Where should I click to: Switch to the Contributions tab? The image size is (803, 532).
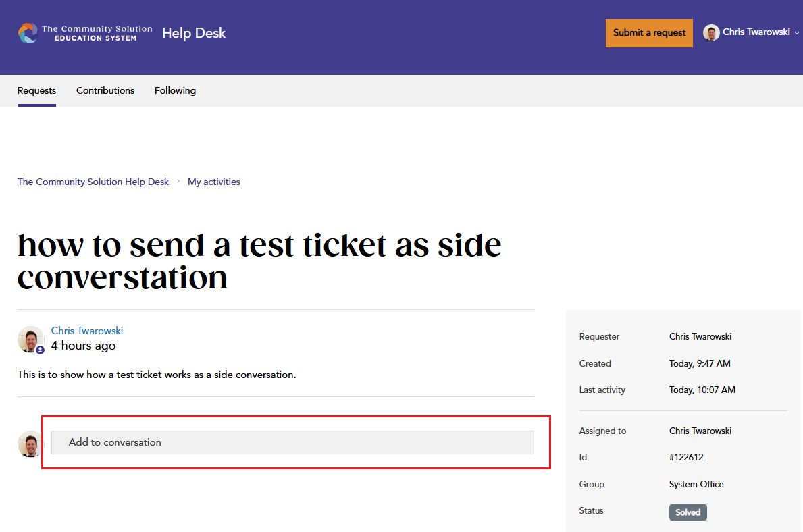click(105, 90)
